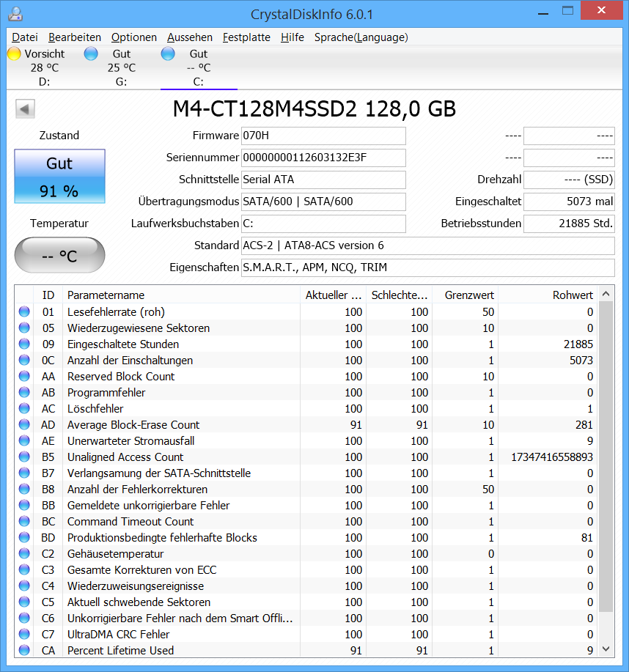Click the status orb of Unerwarteter Stromausfall row

click(x=24, y=440)
